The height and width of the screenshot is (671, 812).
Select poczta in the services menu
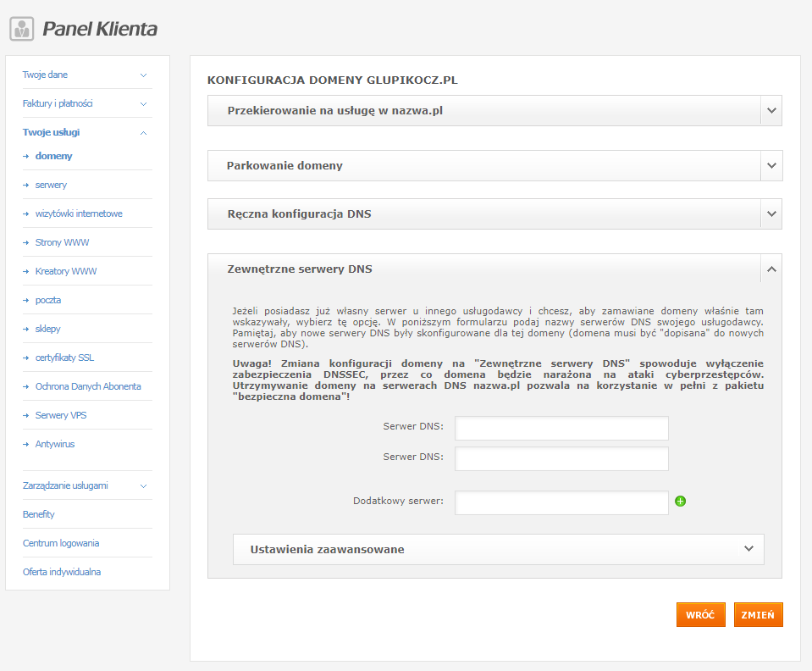(x=48, y=300)
